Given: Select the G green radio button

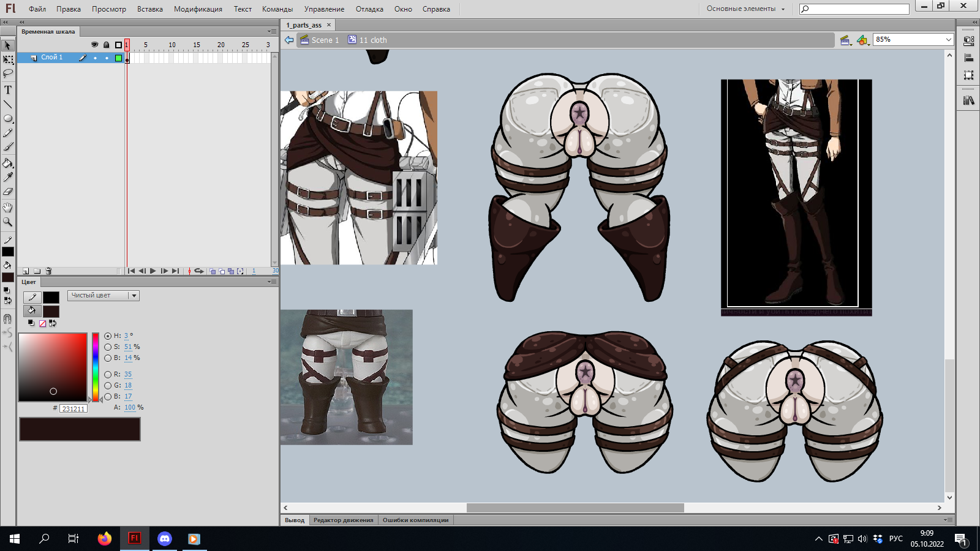Looking at the screenshot, I should [x=108, y=386].
